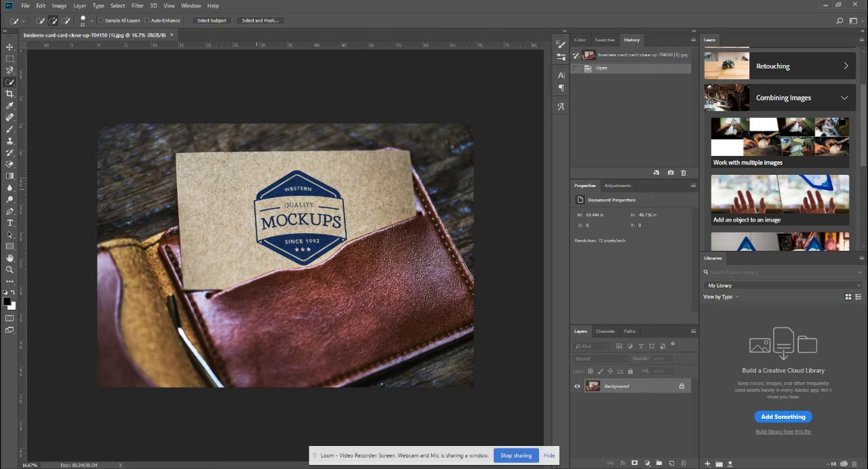Click the Select Subject button
Viewport: 868px width, 469px height.
(212, 20)
